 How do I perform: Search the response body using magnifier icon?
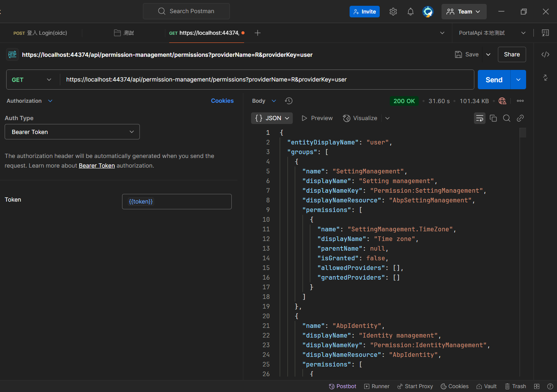[507, 118]
